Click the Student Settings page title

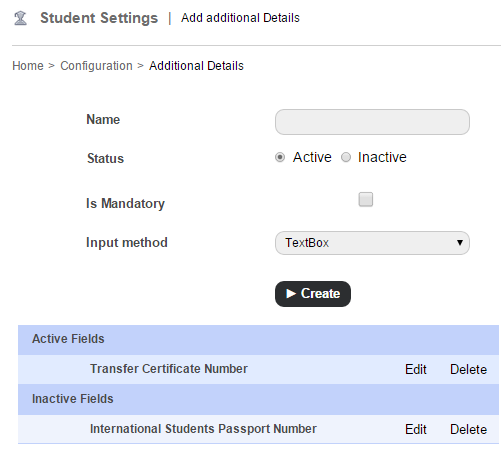[x=99, y=18]
